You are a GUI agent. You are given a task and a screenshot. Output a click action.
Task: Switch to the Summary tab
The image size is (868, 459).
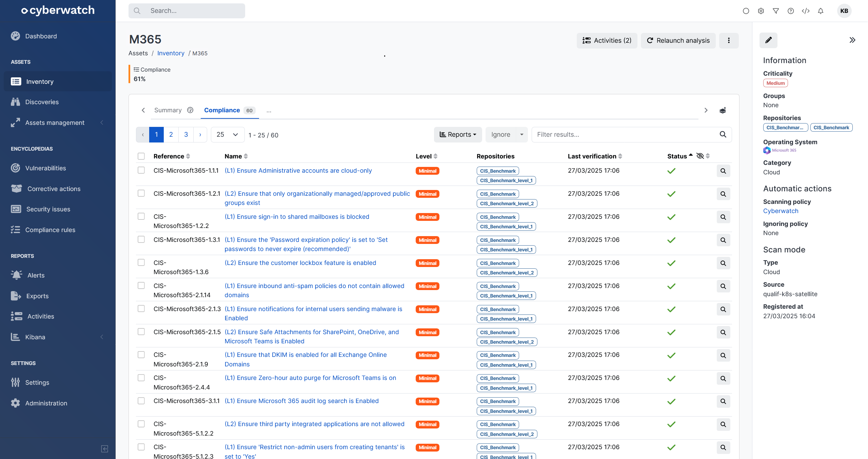pyautogui.click(x=174, y=110)
